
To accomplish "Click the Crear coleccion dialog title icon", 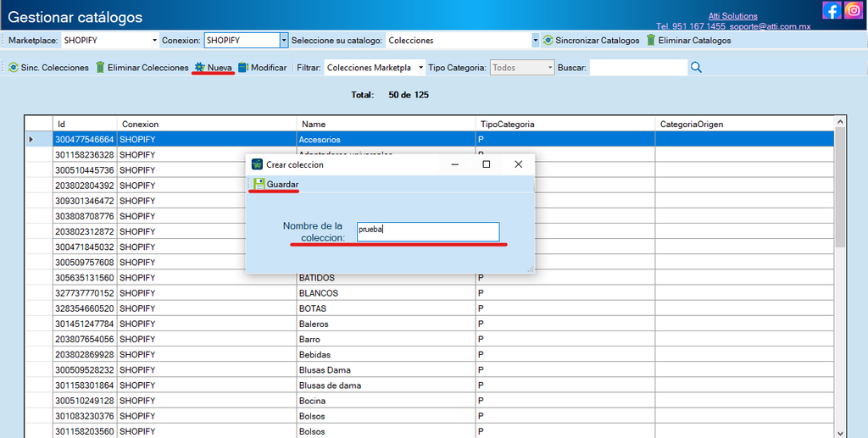I will (x=257, y=164).
